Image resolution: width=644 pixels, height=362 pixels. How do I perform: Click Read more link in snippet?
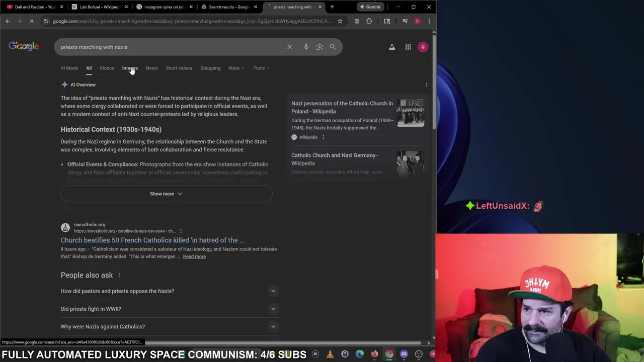click(194, 256)
